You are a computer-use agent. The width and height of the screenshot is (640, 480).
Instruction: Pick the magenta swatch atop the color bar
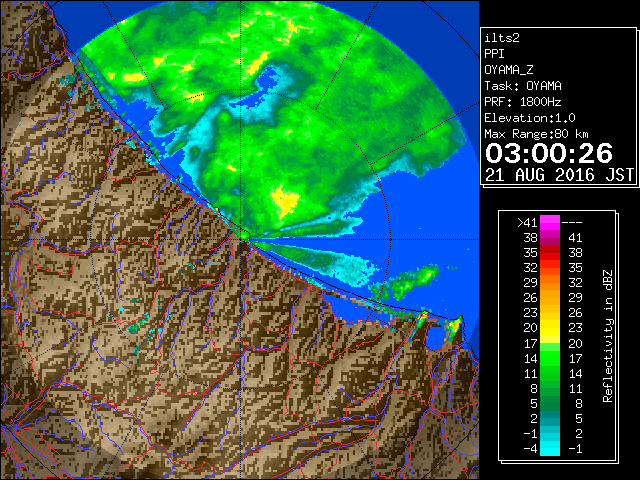point(549,222)
